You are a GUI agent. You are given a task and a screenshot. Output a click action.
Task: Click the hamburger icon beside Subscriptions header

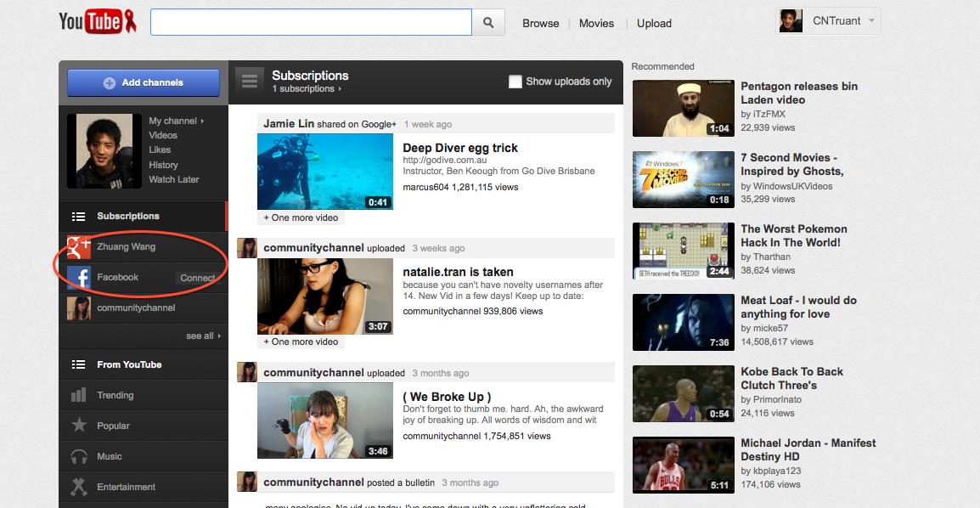tap(250, 82)
